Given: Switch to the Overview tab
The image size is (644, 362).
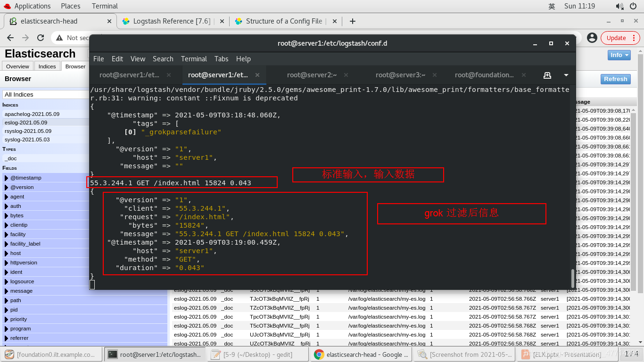Looking at the screenshot, I should [x=17, y=66].
